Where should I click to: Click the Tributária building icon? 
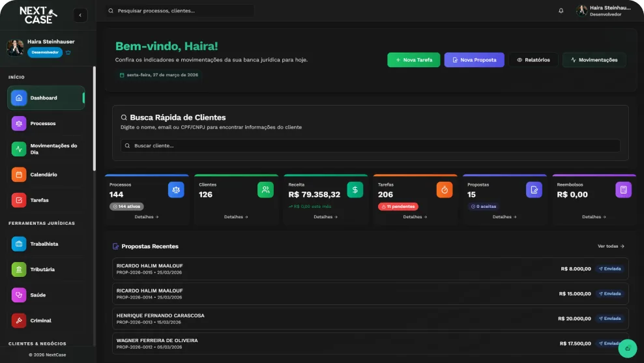[19, 269]
